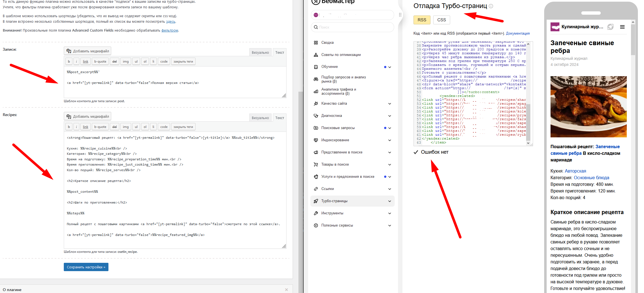Close the О плагине panel with X
The width and height of the screenshot is (644, 293).
[286, 290]
